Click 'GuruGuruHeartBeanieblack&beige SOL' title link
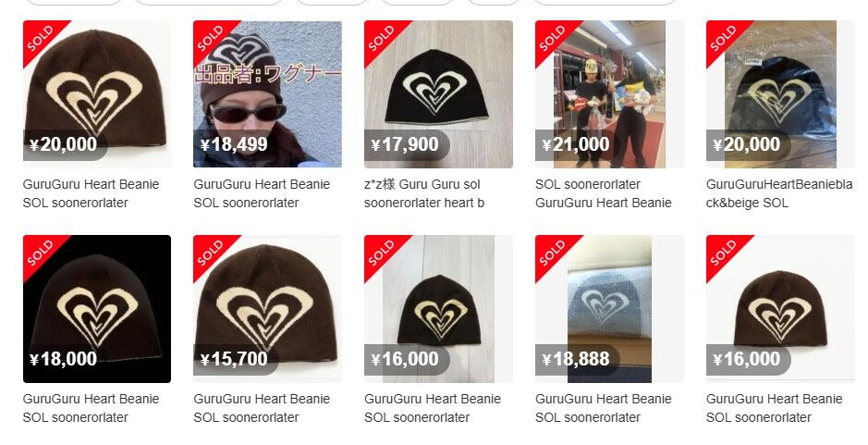Image resolution: width=868 pixels, height=445 pixels. click(779, 193)
